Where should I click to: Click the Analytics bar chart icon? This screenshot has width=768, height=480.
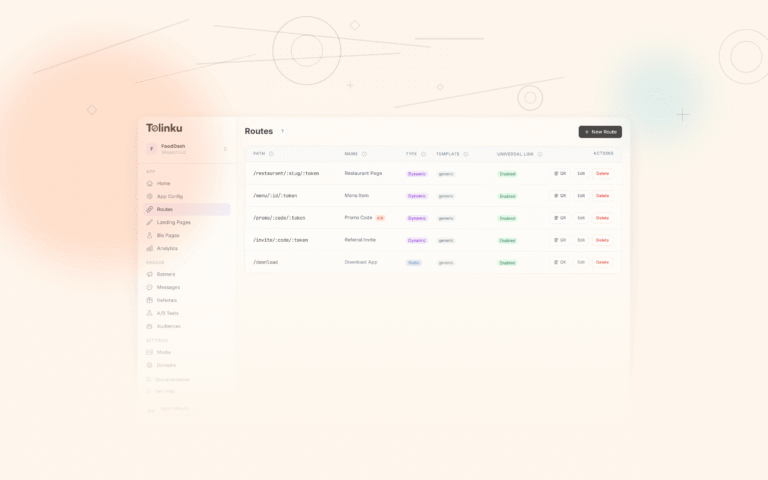149,248
